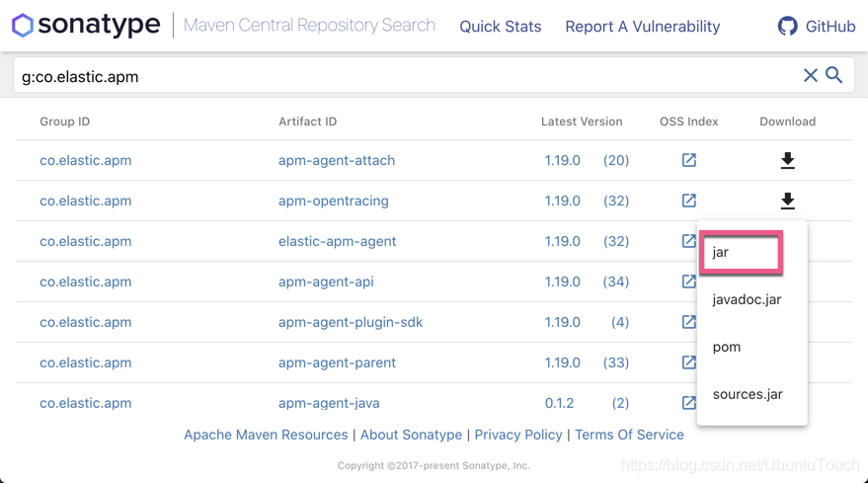Open version 0.1.2 of apm-agent-java
The image size is (868, 483).
(x=559, y=403)
